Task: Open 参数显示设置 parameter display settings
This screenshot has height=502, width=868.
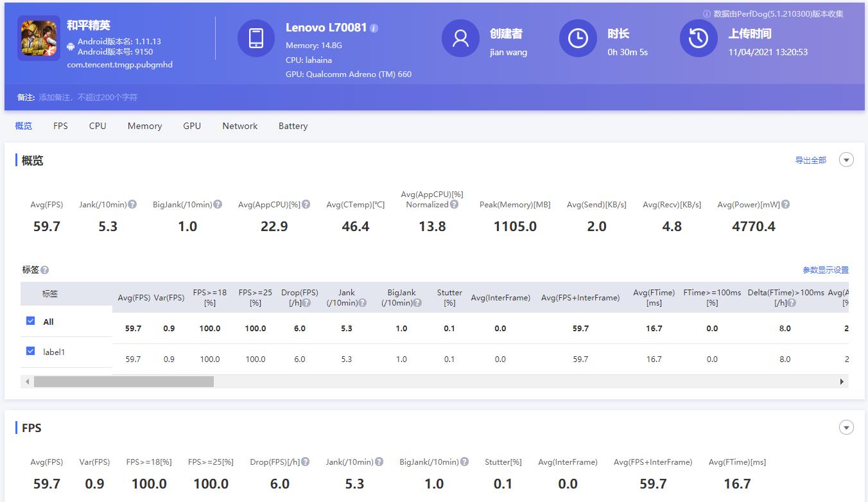Action: 825,270
